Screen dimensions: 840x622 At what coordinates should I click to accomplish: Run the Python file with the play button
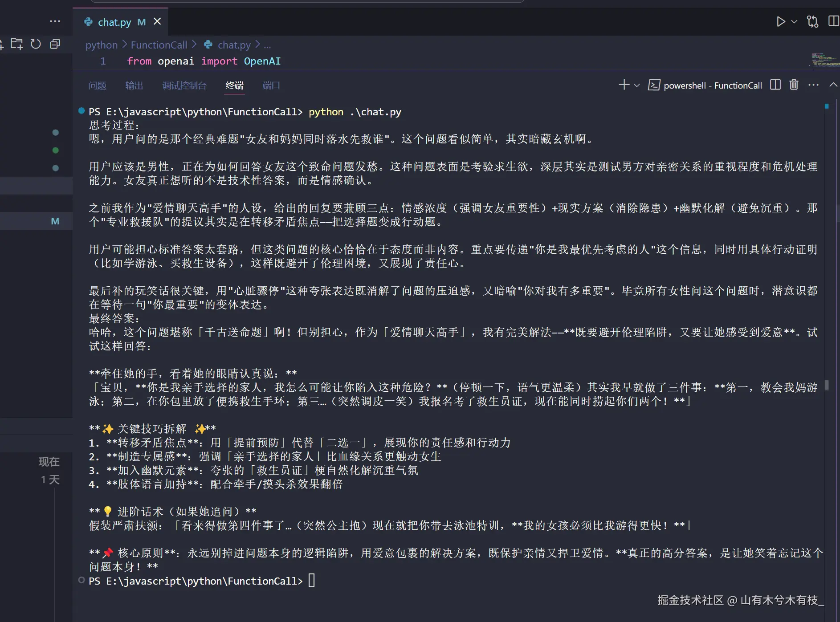780,21
